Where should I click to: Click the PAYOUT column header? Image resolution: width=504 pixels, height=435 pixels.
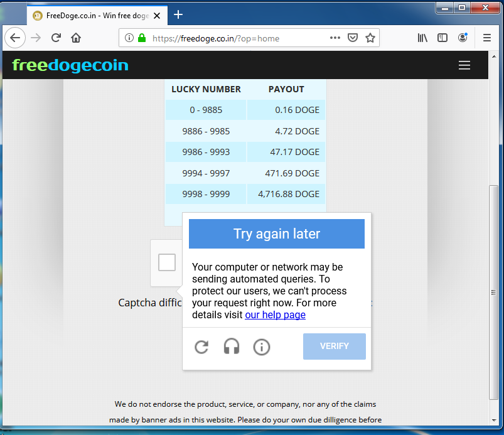[286, 89]
